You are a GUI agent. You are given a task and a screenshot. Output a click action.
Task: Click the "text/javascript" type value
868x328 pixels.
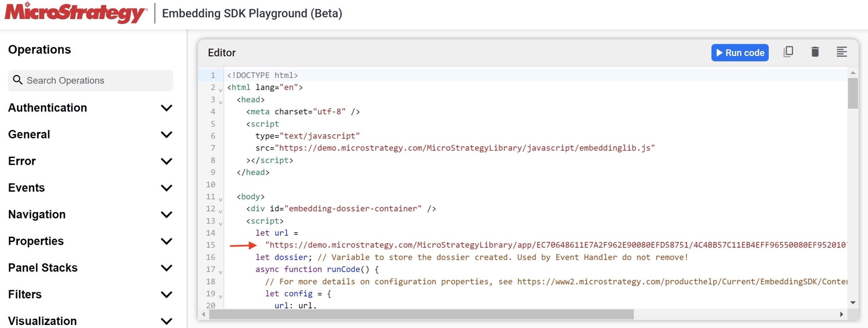pyautogui.click(x=319, y=136)
